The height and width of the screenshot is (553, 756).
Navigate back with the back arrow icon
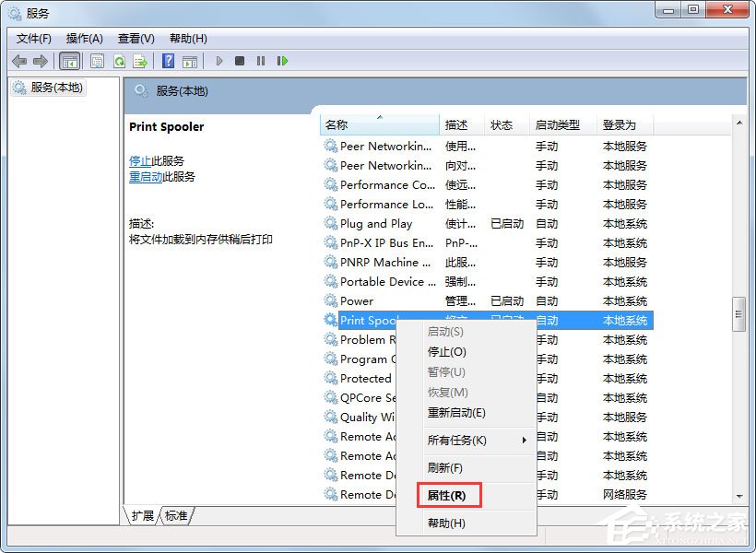20,61
